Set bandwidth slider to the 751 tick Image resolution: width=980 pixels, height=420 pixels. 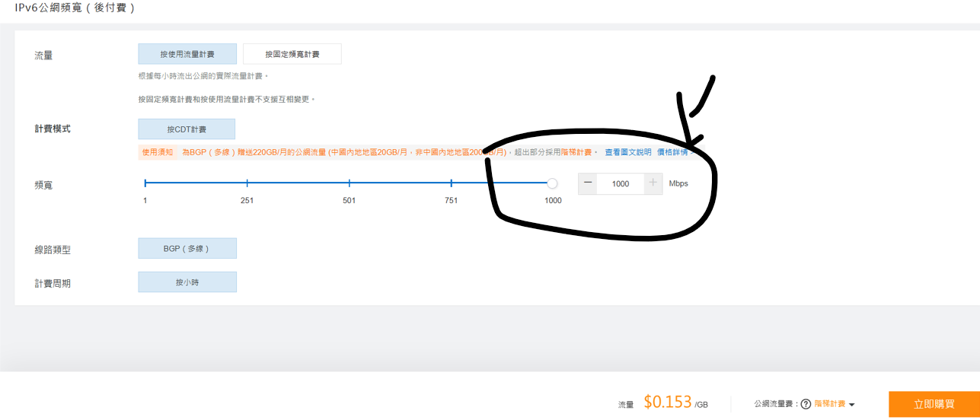451,183
